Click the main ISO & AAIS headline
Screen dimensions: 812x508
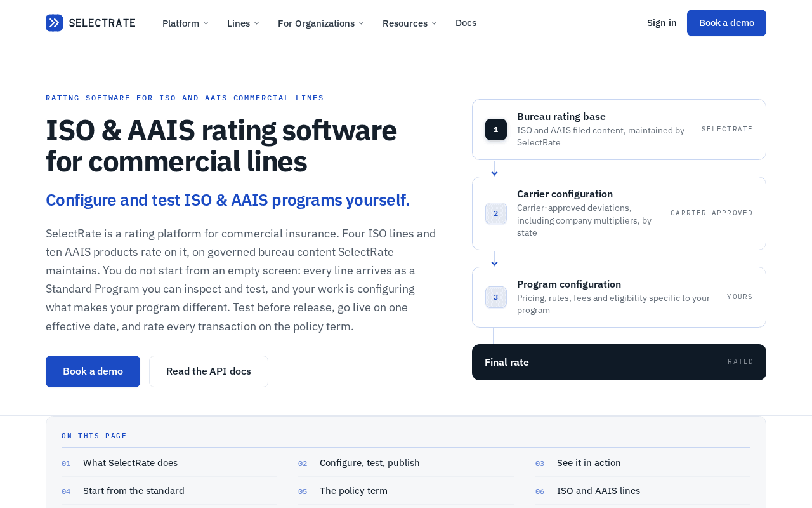point(221,145)
